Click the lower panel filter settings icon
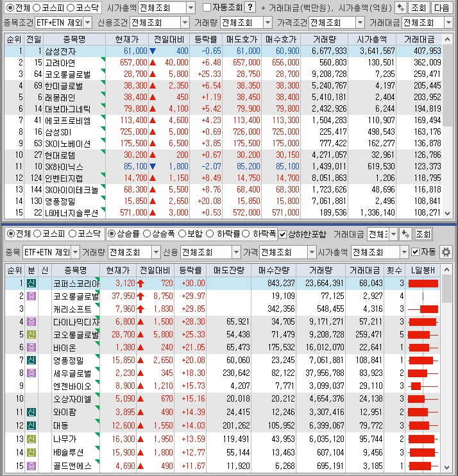Image resolution: width=458 pixels, height=476 pixels. (405, 234)
